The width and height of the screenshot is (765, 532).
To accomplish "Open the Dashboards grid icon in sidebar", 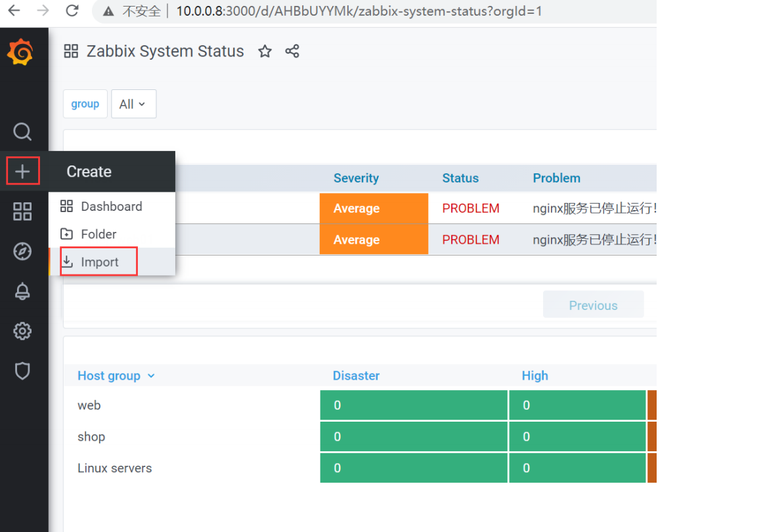I will 22,211.
